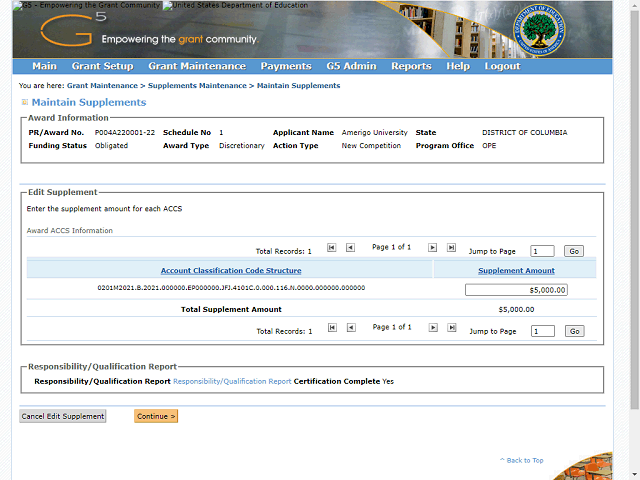Screen dimensions: 640x480
Task: Click next page arrow above the ACCS table
Action: (x=433, y=247)
